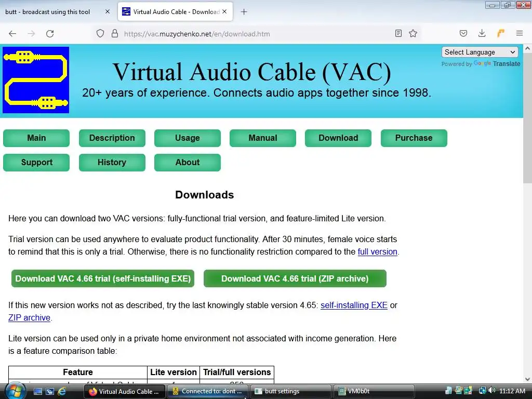Close the butt broadcast tab

tap(108, 11)
